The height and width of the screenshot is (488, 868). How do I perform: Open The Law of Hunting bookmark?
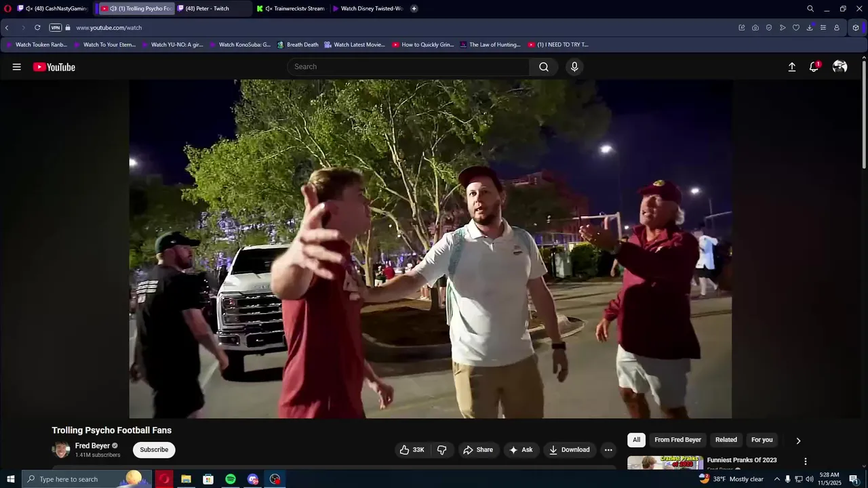click(x=490, y=45)
